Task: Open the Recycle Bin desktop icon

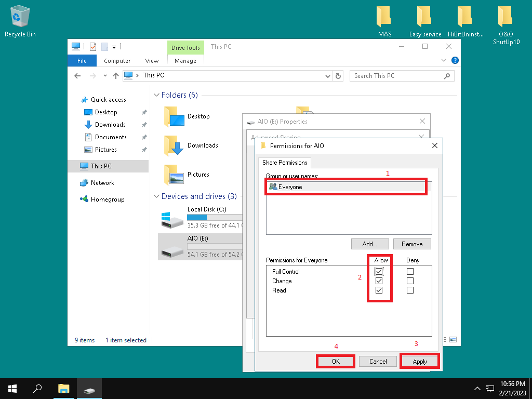Action: [20, 17]
